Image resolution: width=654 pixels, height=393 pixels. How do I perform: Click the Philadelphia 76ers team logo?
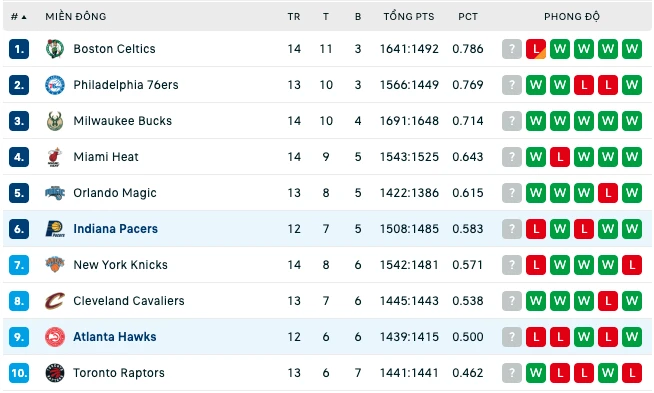tap(55, 85)
